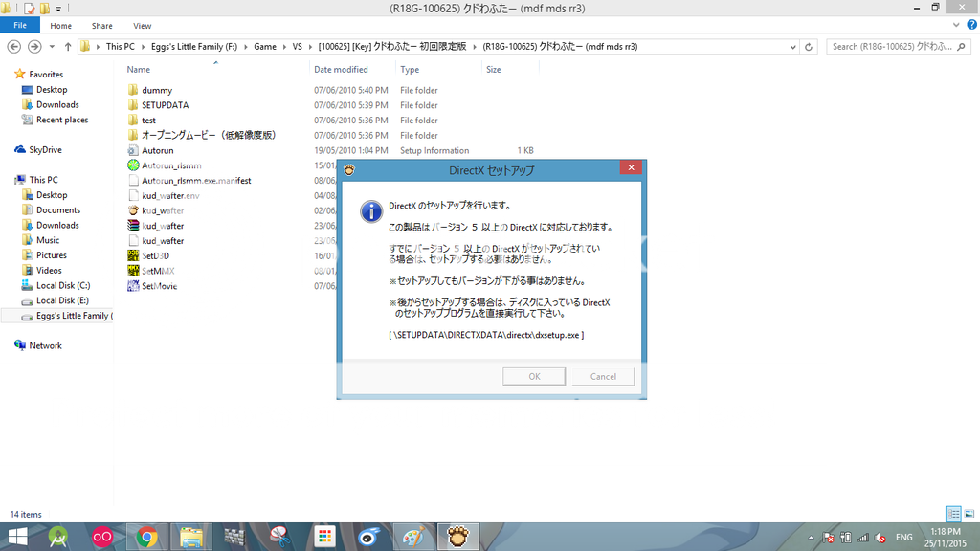980x551 pixels.
Task: Open Google Chrome from the taskbar
Action: click(x=146, y=537)
